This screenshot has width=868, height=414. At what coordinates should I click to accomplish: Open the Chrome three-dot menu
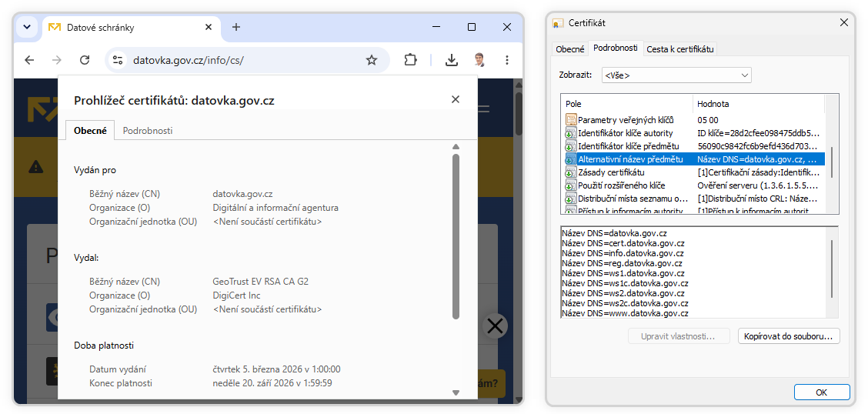click(507, 60)
